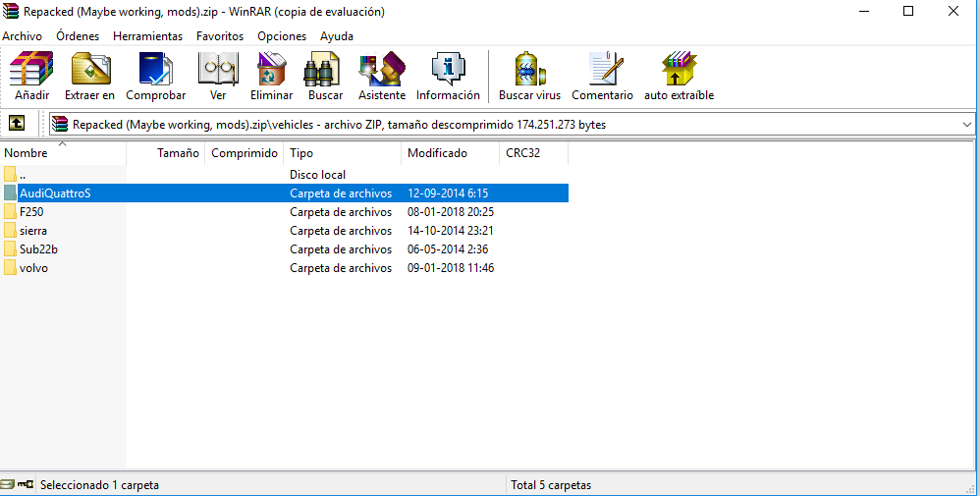This screenshot has height=496, width=980.
Task: Sort by CRC32 column header
Action: coord(534,153)
